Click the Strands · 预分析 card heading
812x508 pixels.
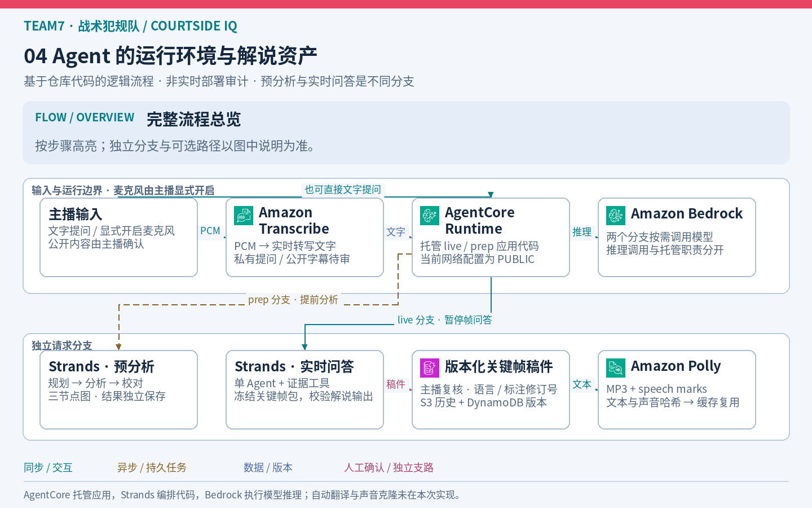(101, 367)
